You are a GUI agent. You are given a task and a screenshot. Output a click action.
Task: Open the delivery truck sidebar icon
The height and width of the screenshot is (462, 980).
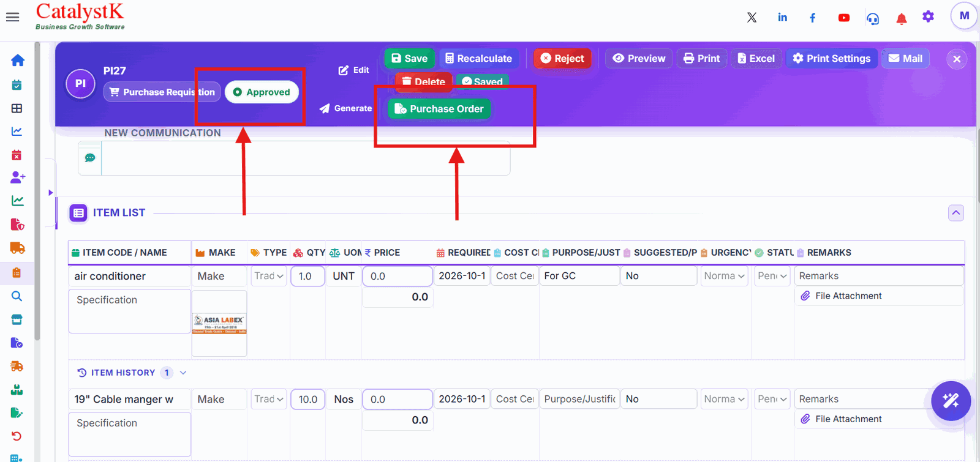17,248
